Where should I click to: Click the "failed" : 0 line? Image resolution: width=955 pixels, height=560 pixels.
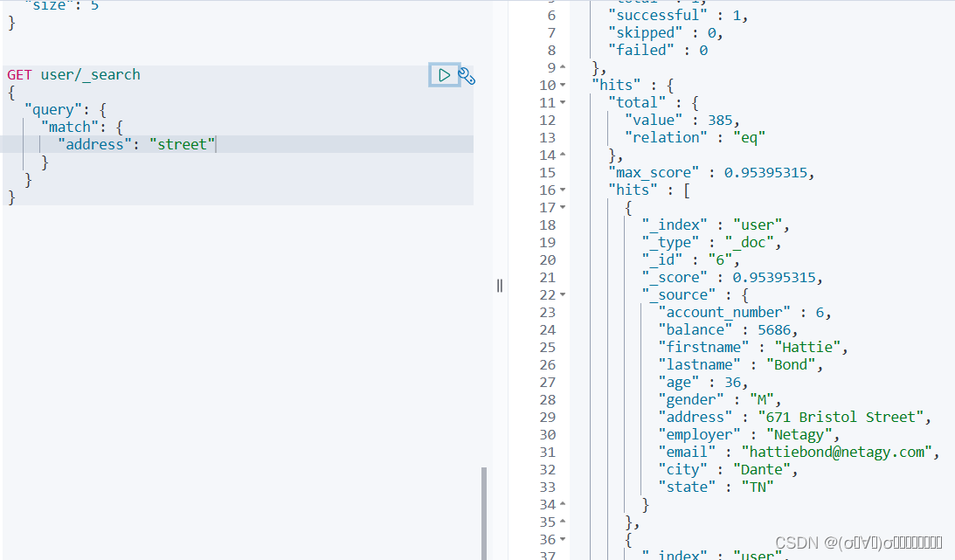[658, 50]
